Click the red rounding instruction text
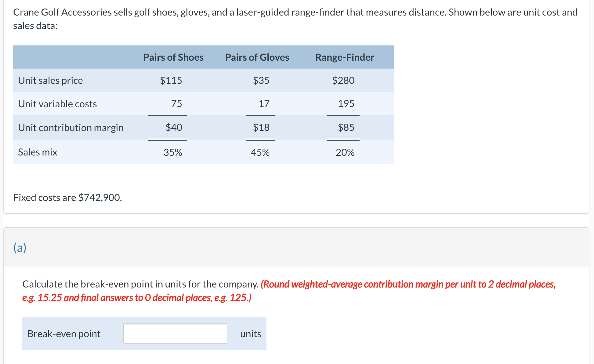The image size is (594, 364). tap(289, 291)
